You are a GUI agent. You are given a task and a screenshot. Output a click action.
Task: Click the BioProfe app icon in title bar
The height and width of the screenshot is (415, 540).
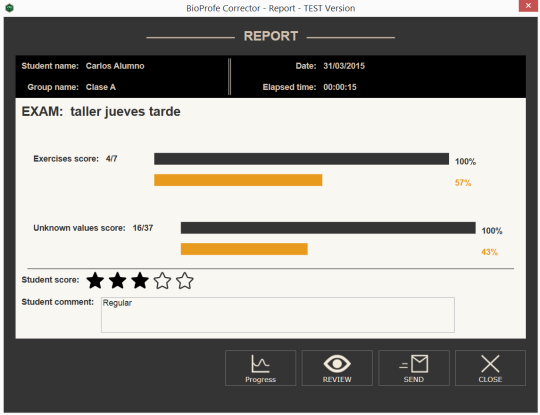[10, 8]
